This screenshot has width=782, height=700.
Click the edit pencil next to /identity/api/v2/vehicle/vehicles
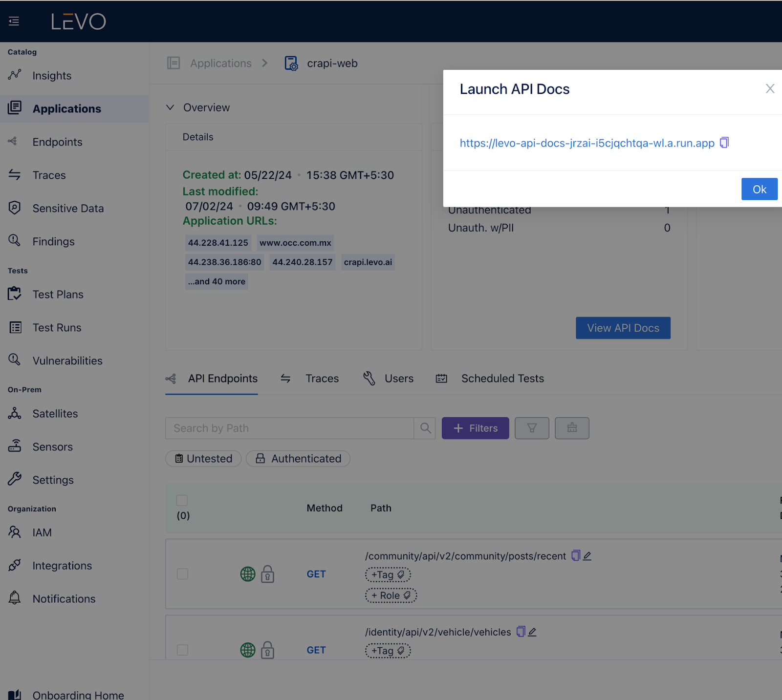pyautogui.click(x=533, y=632)
